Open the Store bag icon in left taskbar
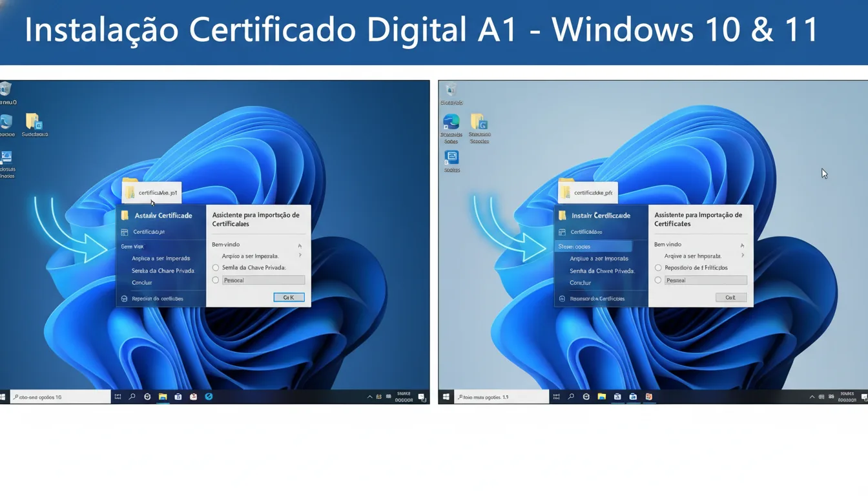Image resolution: width=868 pixels, height=496 pixels. pyautogui.click(x=178, y=397)
